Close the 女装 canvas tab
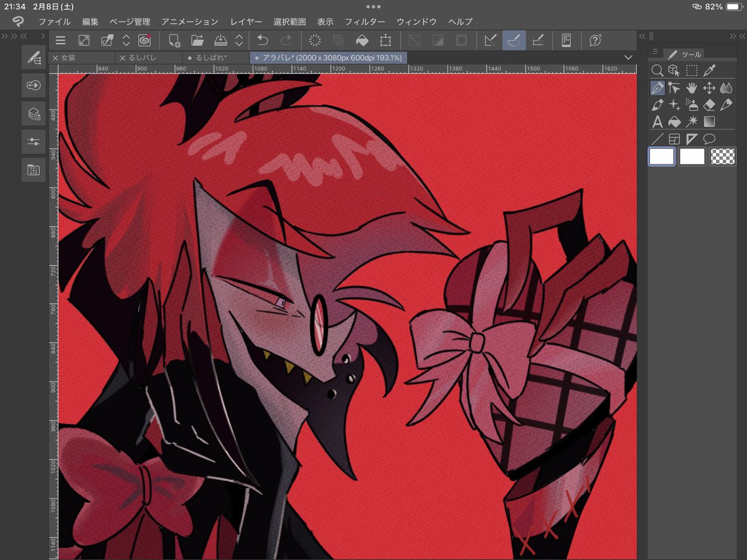 pos(55,57)
